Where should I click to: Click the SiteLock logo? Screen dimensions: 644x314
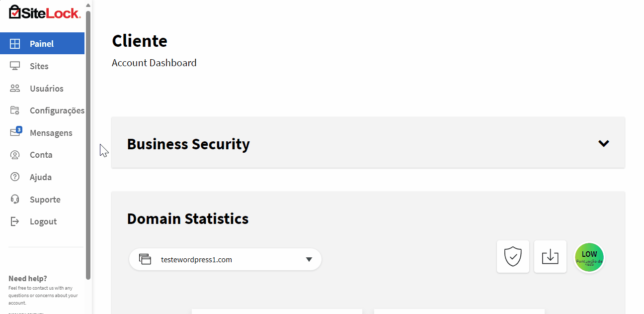pyautogui.click(x=45, y=12)
